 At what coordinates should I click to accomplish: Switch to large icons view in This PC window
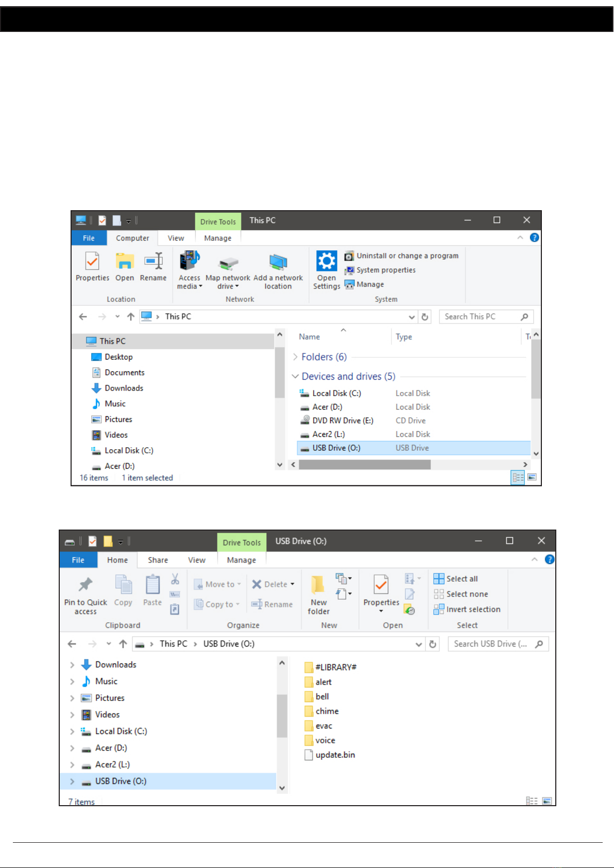pyautogui.click(x=532, y=478)
